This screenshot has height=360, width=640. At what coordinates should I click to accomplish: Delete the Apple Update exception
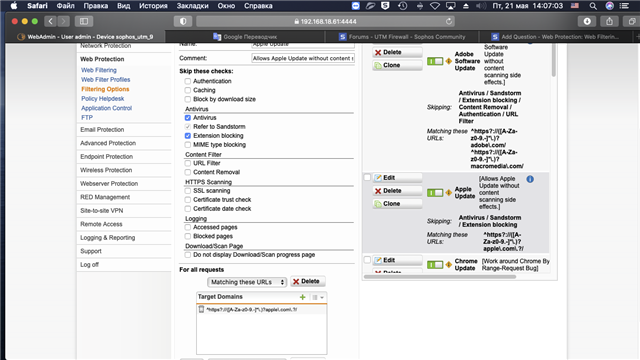(x=397, y=191)
